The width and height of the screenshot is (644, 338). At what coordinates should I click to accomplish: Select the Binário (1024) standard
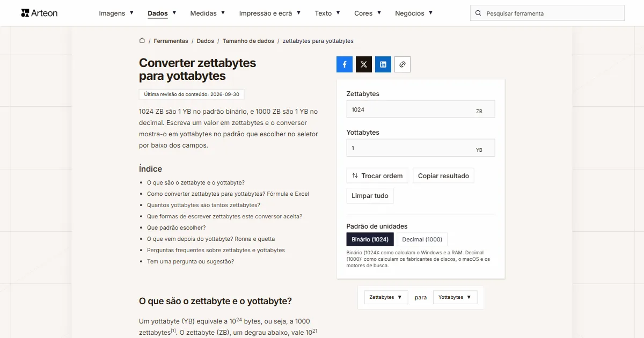(370, 239)
